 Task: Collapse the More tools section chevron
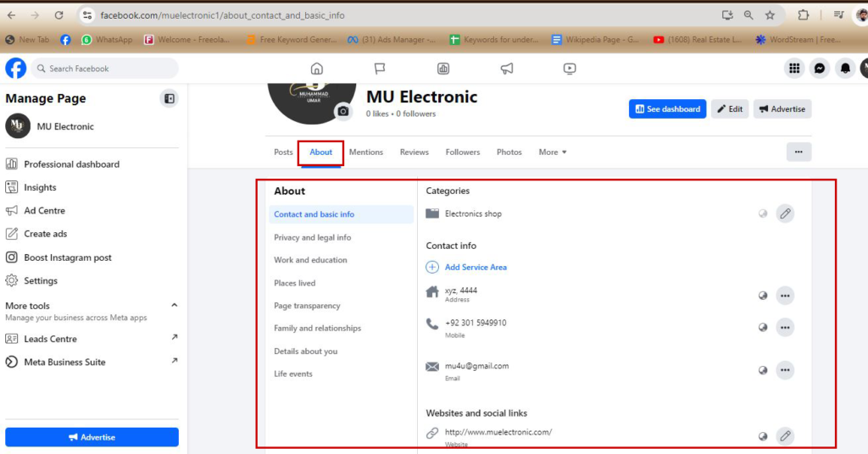tap(175, 305)
